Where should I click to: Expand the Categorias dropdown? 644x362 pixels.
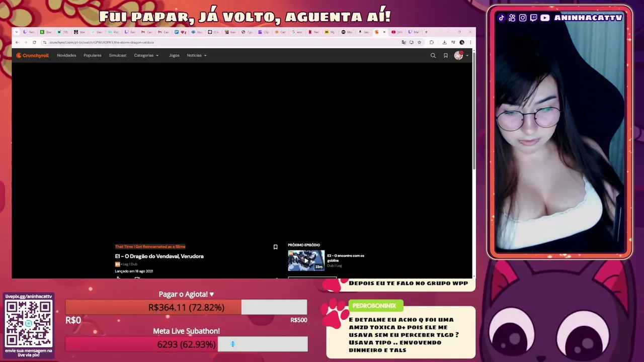pyautogui.click(x=146, y=55)
